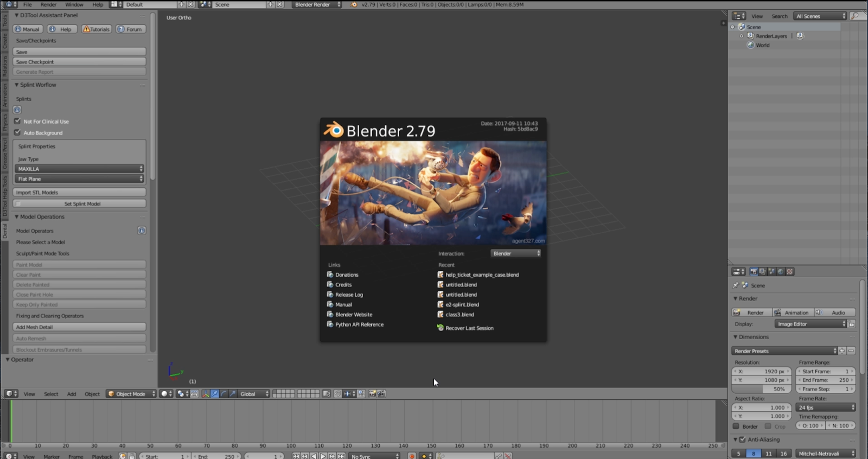Click the Add Mesh Detail button
868x459 pixels.
tap(79, 327)
